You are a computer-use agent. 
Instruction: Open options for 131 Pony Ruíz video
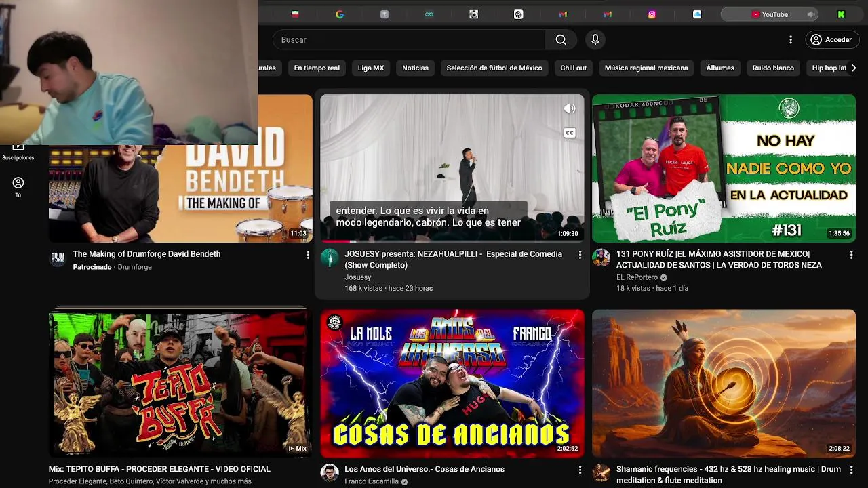tap(851, 255)
